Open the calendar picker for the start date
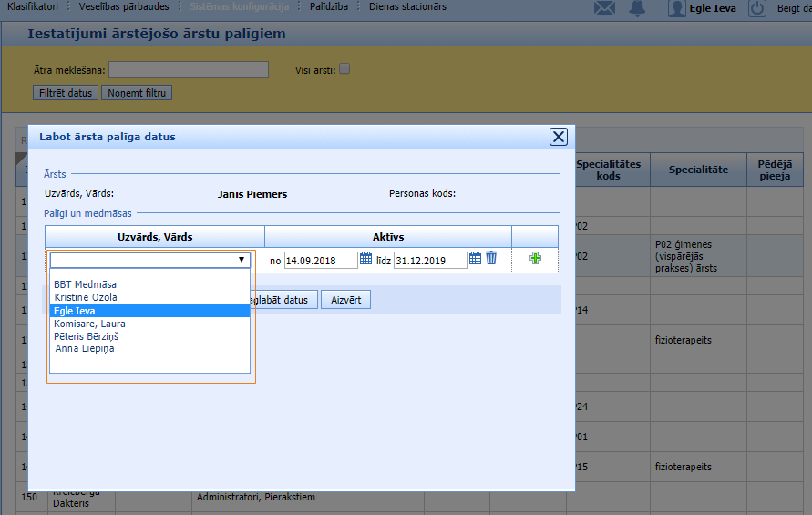Viewport: 812px width, 515px height. point(365,259)
